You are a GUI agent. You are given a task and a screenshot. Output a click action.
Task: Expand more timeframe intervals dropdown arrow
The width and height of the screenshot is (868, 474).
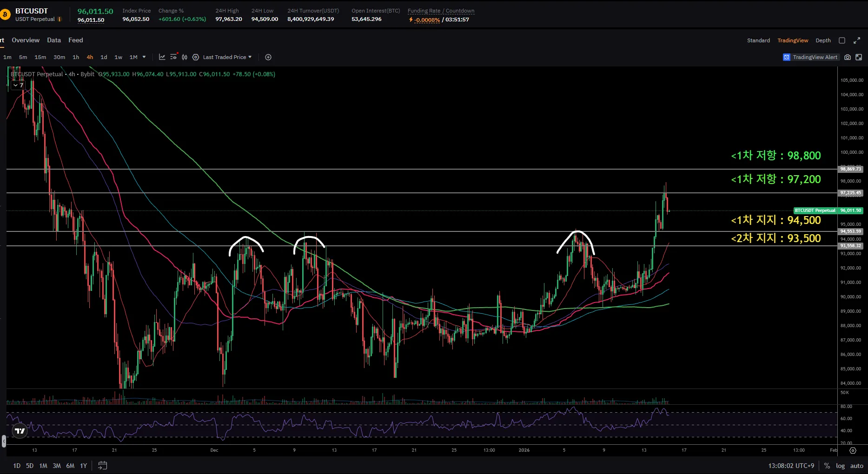tap(144, 57)
